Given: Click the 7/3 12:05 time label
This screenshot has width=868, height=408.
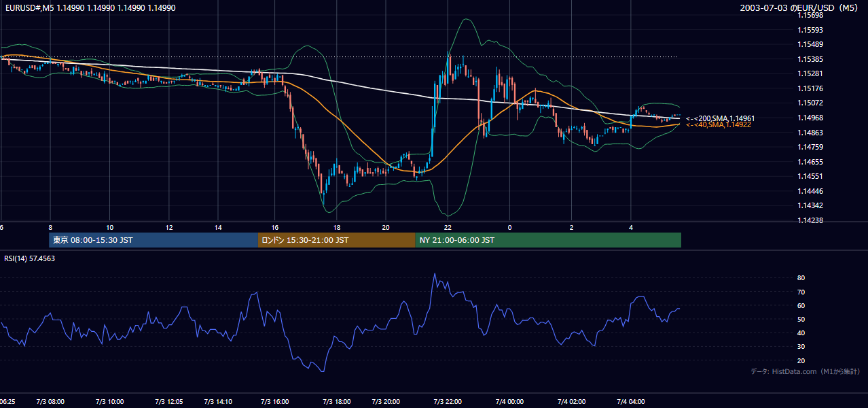Looking at the screenshot, I should (168, 402).
